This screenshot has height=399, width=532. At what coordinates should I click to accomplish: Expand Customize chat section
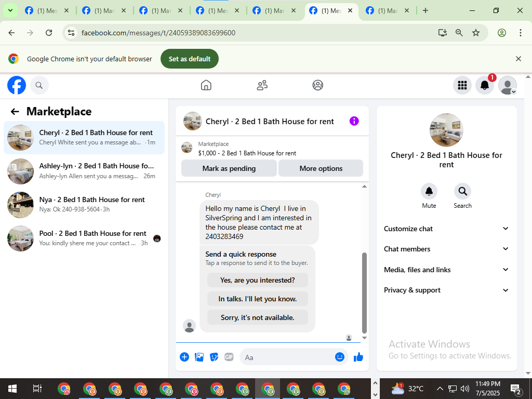[x=446, y=229]
